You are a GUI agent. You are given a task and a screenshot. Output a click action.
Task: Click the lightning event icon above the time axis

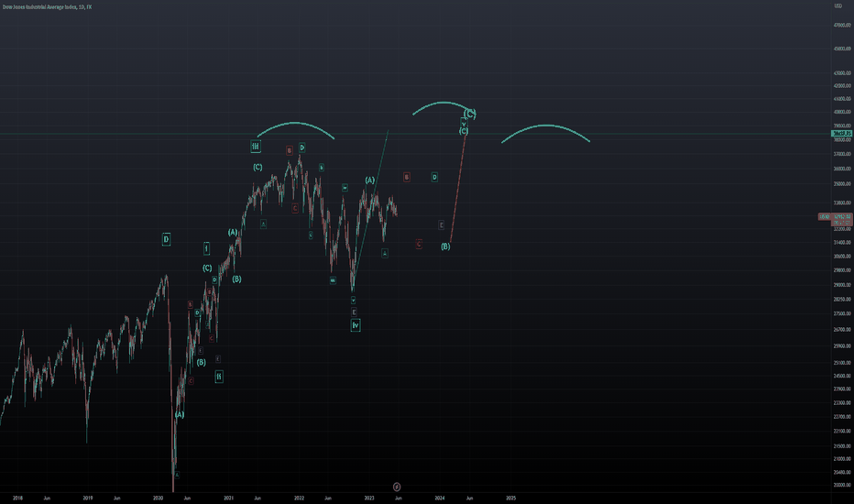tap(397, 487)
